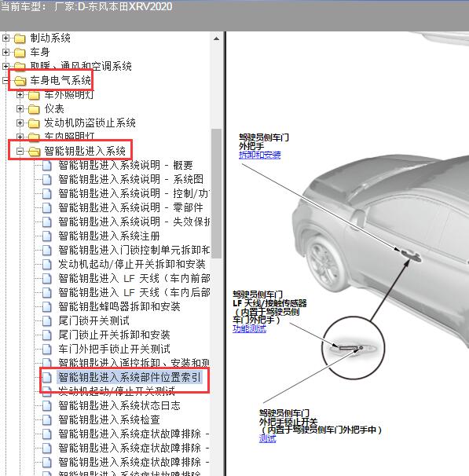Image resolution: width=469 pixels, height=476 pixels.
Task: Open 发动机起动/停止开关拆卸和安装 document
Action: pyautogui.click(x=132, y=264)
